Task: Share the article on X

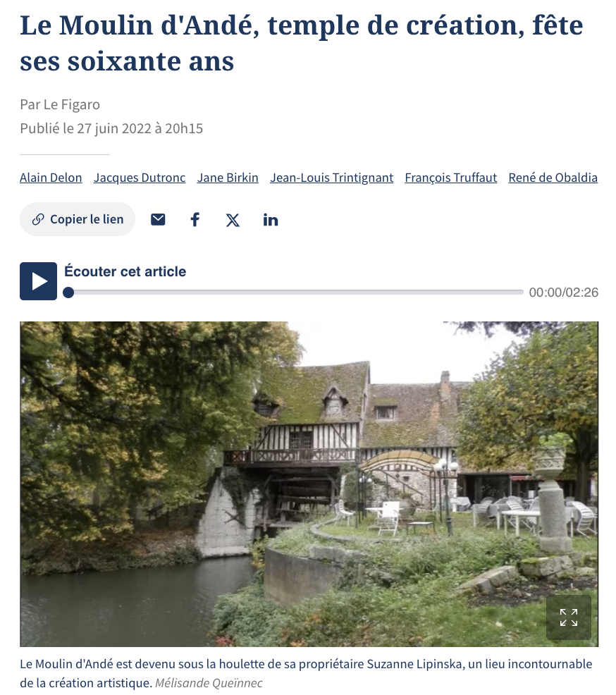Action: point(233,220)
